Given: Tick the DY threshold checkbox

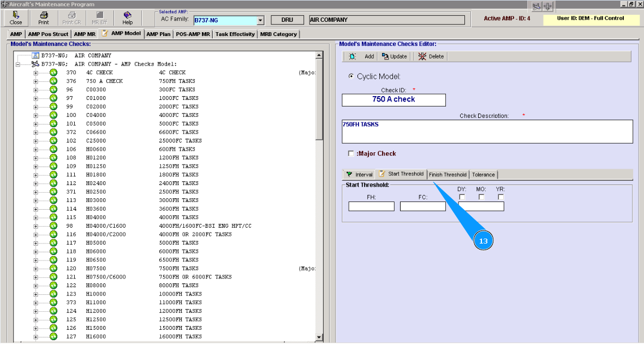Looking at the screenshot, I should pos(462,197).
